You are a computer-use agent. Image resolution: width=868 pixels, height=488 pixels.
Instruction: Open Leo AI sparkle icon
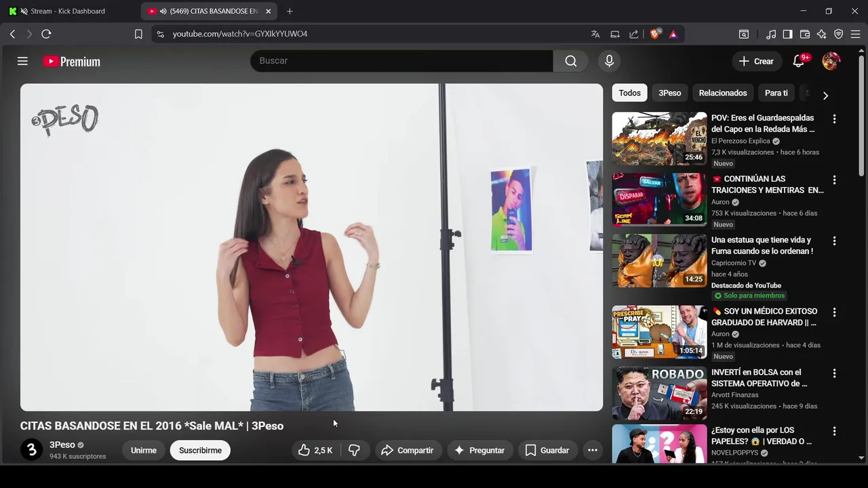pos(822,34)
